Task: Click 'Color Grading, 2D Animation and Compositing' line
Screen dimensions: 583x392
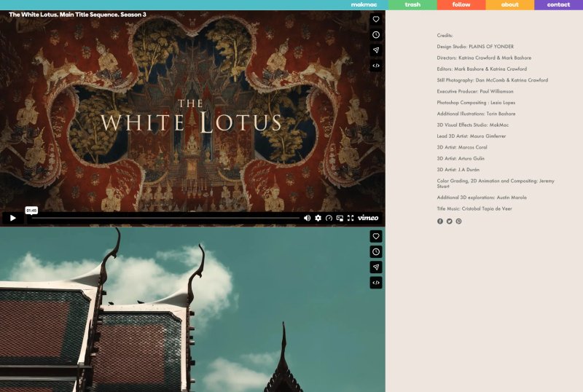Action: (496, 184)
